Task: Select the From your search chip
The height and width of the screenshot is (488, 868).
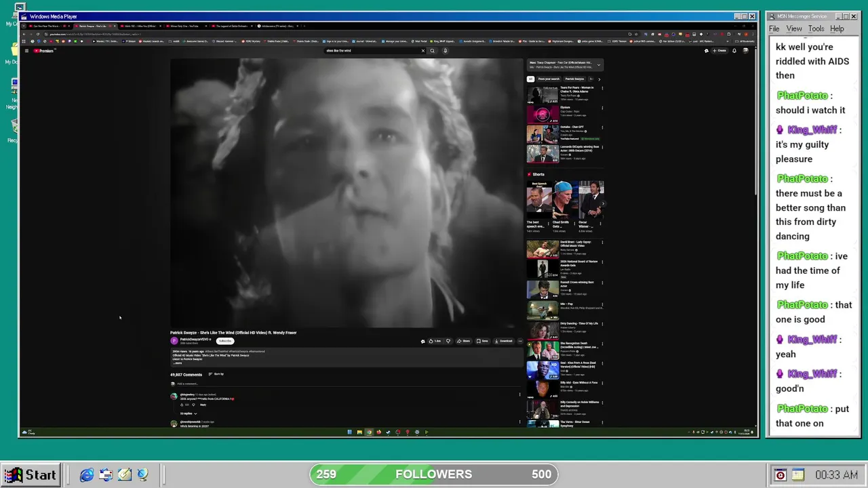Action: [x=549, y=79]
